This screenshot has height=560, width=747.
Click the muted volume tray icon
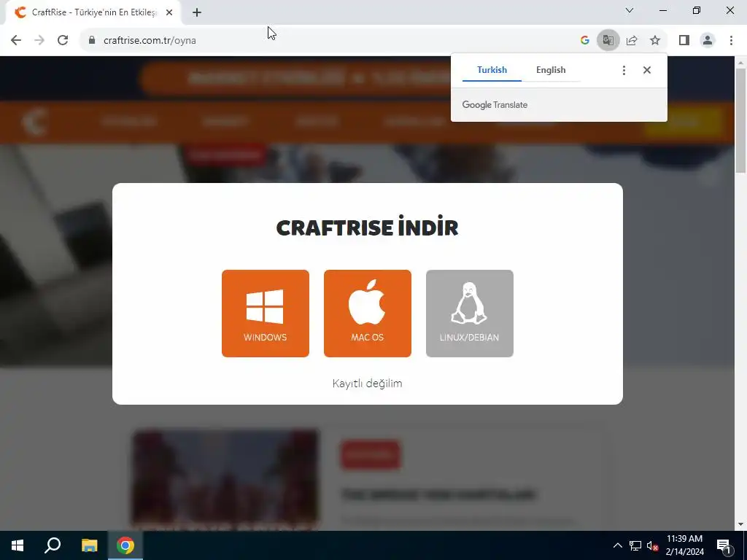tap(652, 545)
